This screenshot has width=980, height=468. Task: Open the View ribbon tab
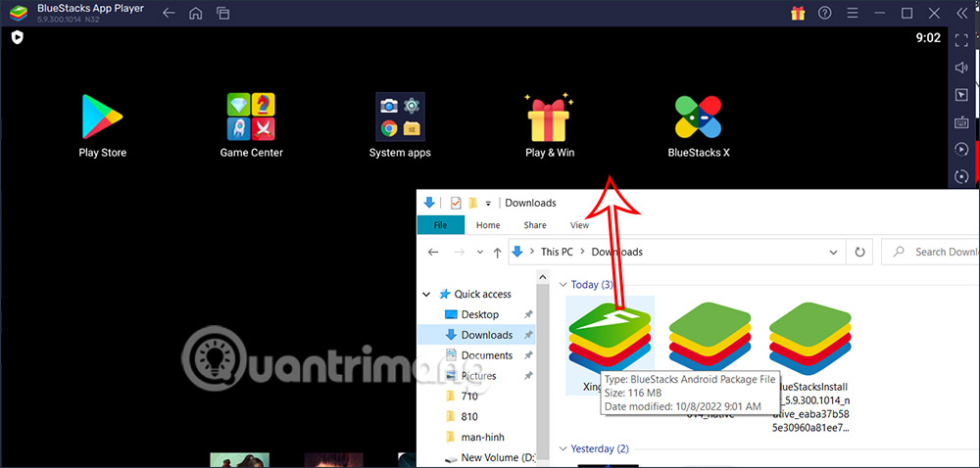[x=579, y=225]
